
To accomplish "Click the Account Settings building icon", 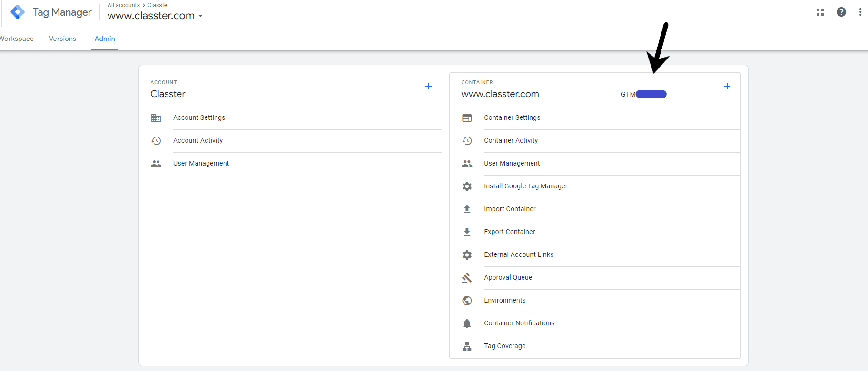I will 156,118.
